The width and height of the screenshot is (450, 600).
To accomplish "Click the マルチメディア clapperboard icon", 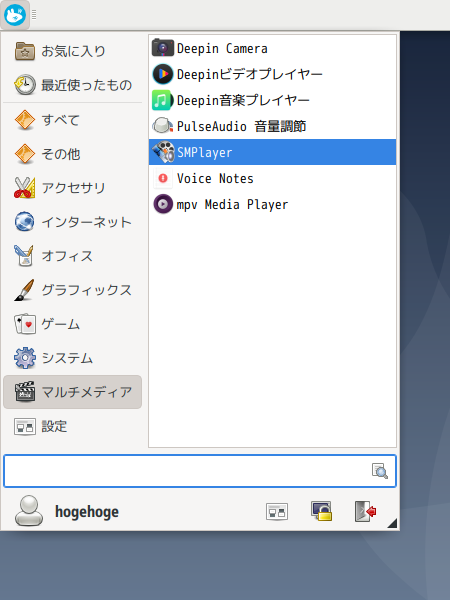I will (25, 392).
